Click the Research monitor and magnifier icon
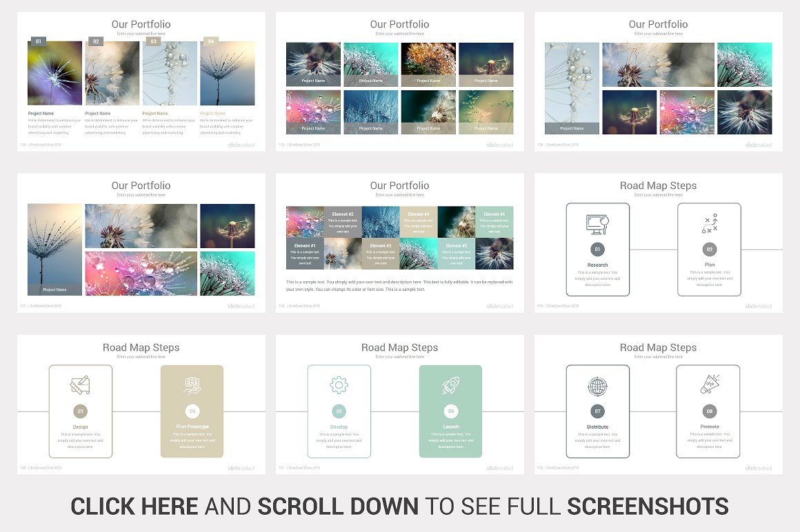 click(x=597, y=224)
